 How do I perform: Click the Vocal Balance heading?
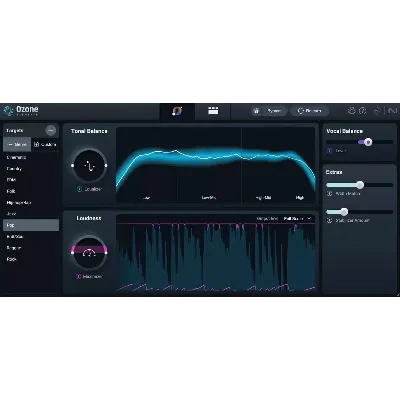click(344, 131)
